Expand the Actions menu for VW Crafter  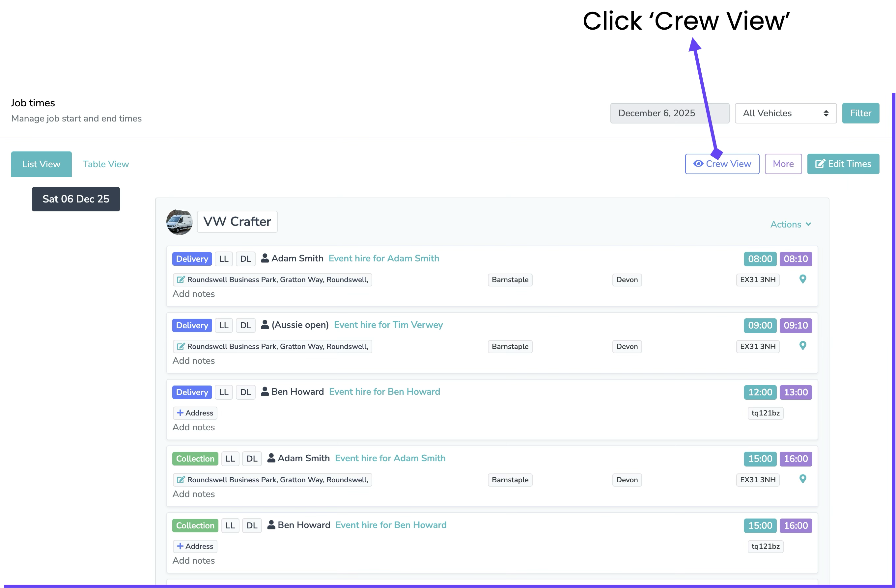pos(791,224)
